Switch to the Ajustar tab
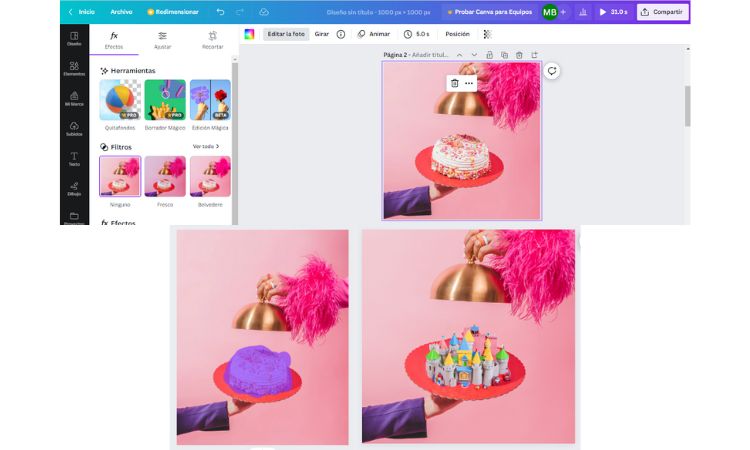 pyautogui.click(x=163, y=40)
